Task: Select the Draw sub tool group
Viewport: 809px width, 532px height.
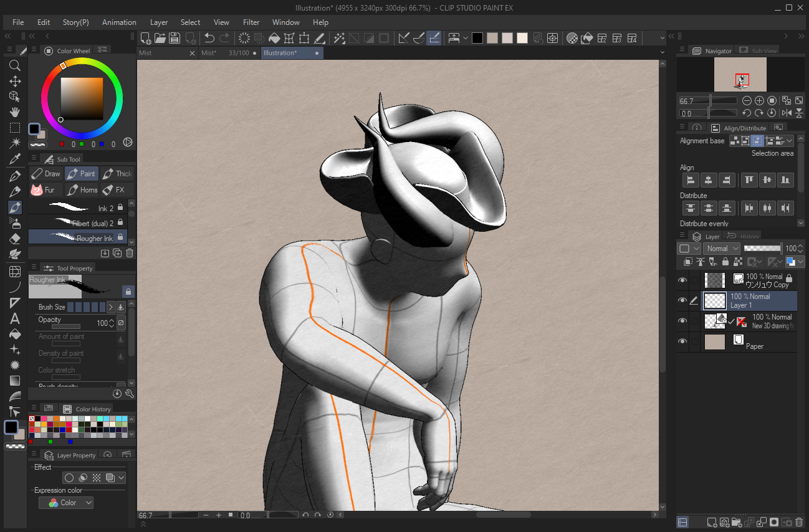Action: point(46,174)
